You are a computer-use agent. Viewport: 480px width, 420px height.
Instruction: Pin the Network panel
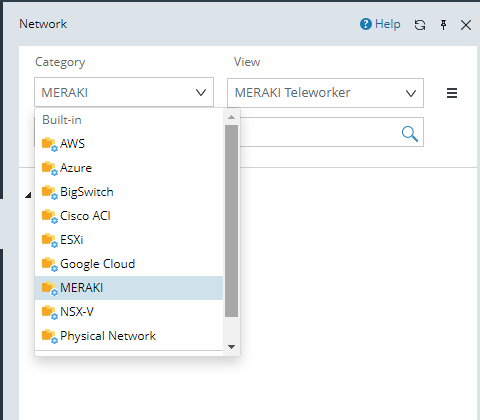click(x=443, y=25)
